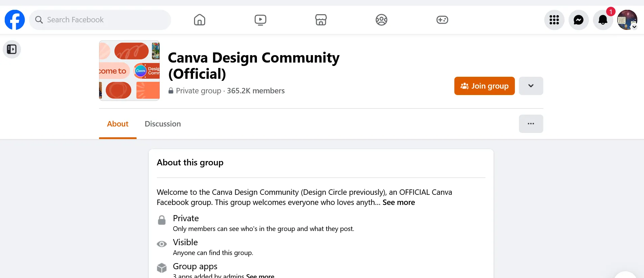The width and height of the screenshot is (644, 278).
Task: Open the Marketplace icon
Action: [321, 20]
